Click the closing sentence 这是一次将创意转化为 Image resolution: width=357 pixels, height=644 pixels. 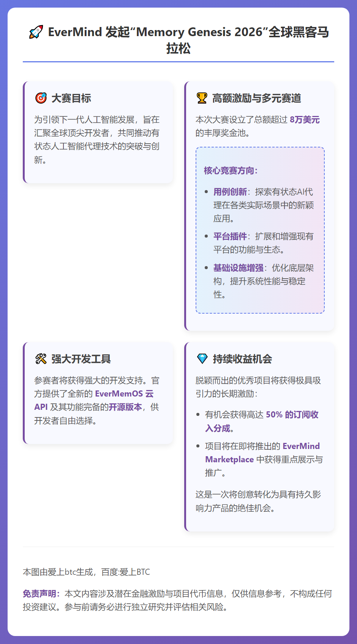258,501
